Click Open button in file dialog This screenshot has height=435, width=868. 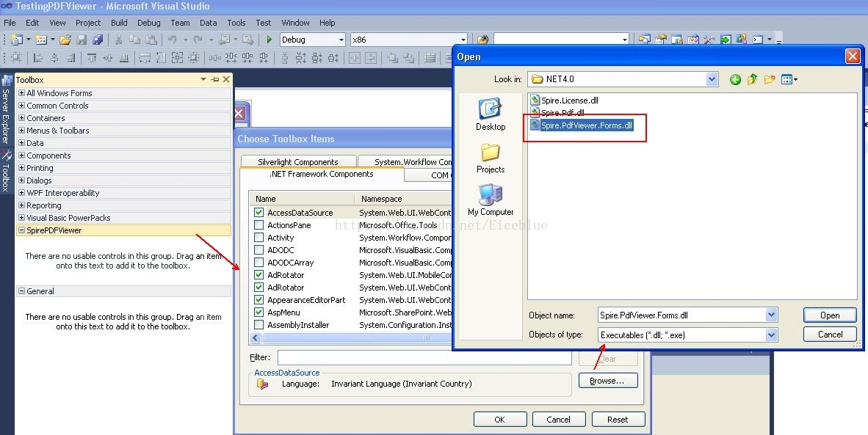pos(829,315)
